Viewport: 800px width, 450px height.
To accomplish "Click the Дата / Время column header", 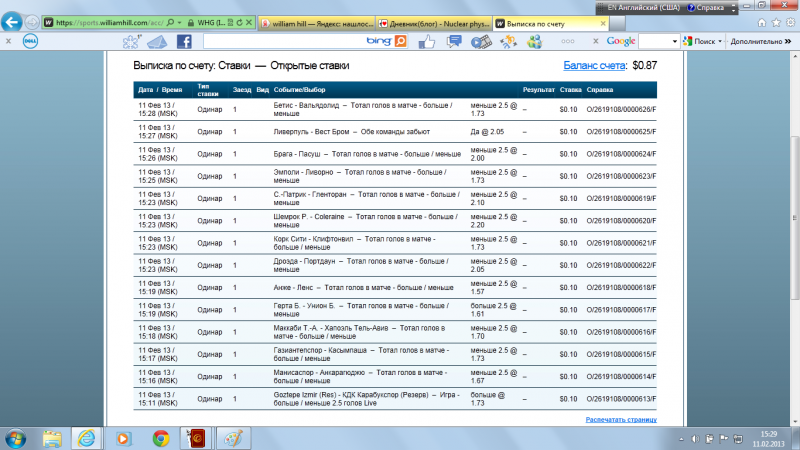I will click(x=160, y=90).
